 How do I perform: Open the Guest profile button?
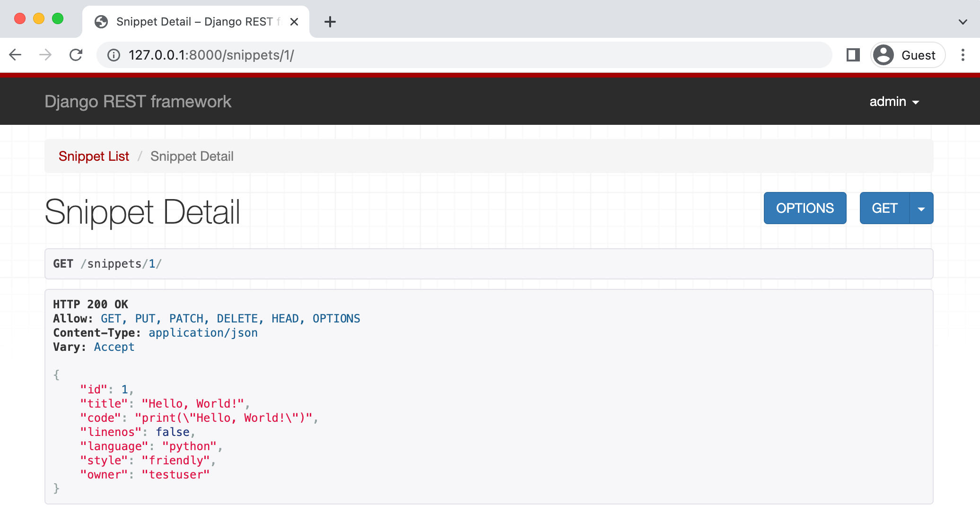(908, 55)
